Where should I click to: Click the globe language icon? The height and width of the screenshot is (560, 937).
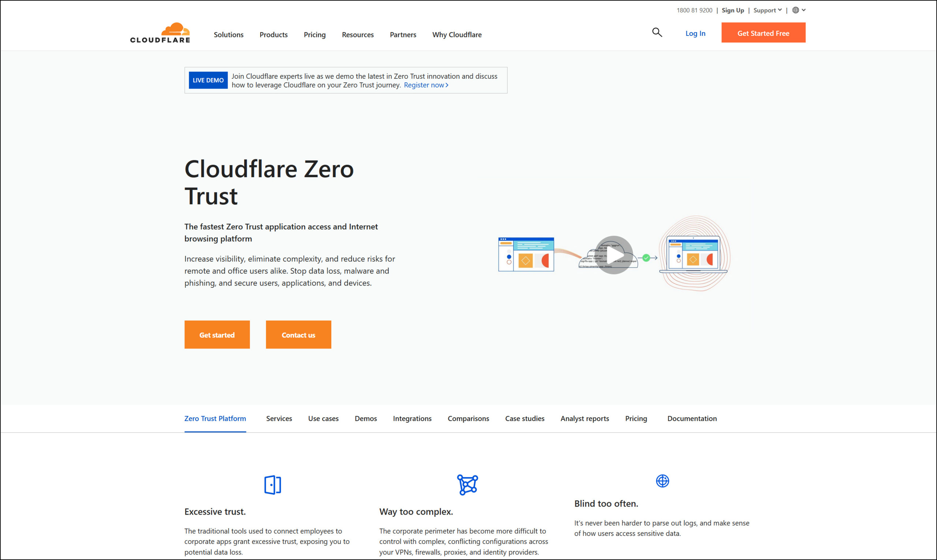(x=795, y=10)
